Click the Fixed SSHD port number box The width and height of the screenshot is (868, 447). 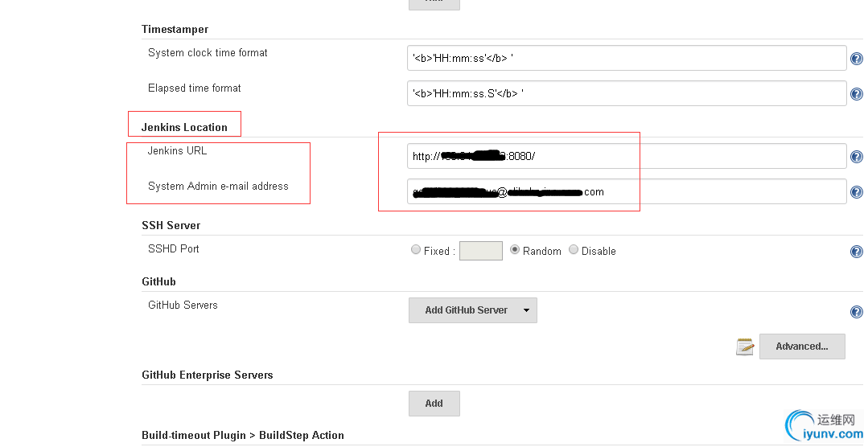pyautogui.click(x=480, y=251)
